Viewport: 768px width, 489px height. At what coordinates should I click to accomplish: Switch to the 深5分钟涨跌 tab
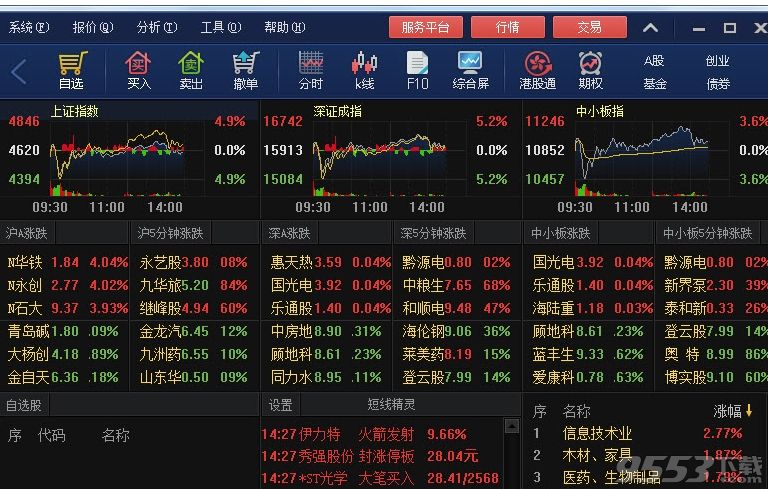point(433,233)
